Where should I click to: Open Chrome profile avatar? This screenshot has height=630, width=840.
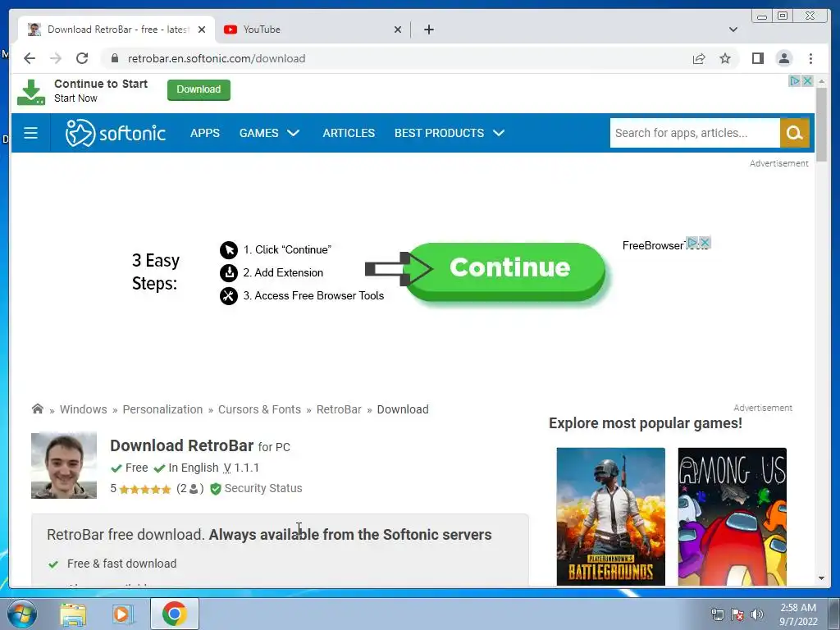[x=783, y=58]
